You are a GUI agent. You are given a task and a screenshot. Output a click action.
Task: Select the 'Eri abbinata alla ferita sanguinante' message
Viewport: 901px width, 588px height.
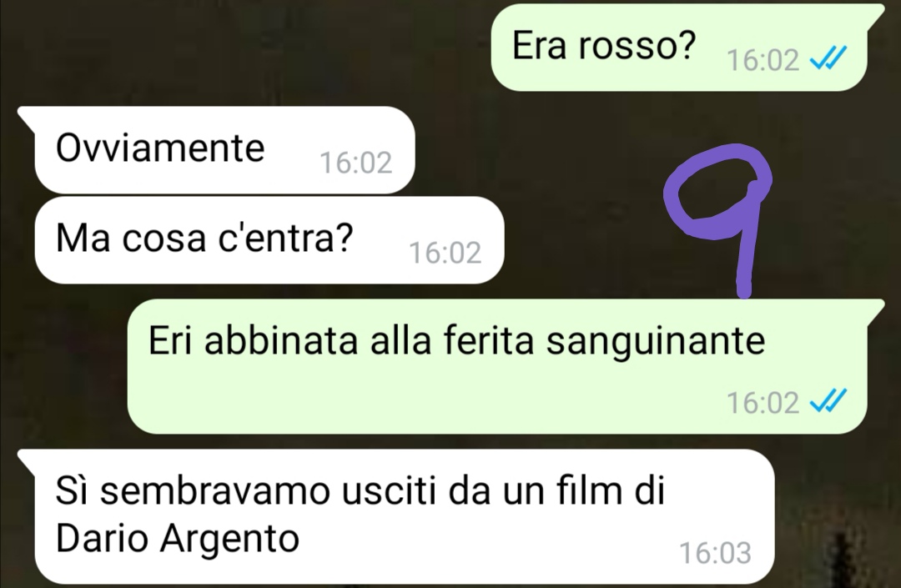(497, 366)
